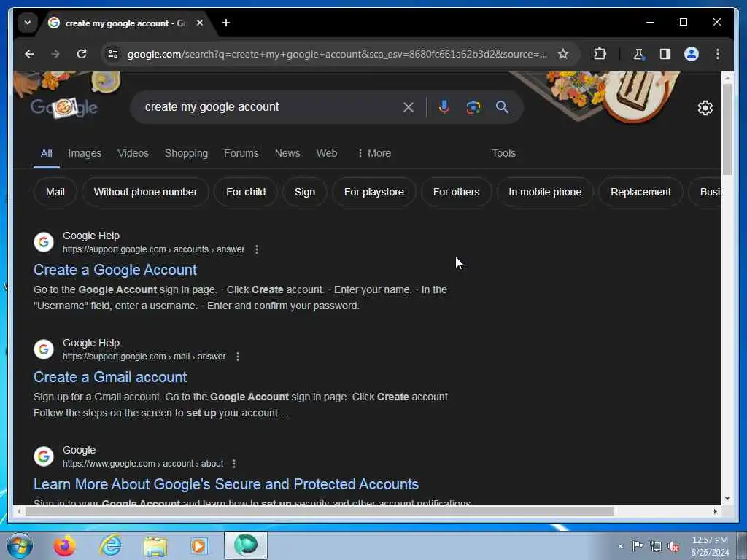Click the magnifier search button

click(502, 107)
